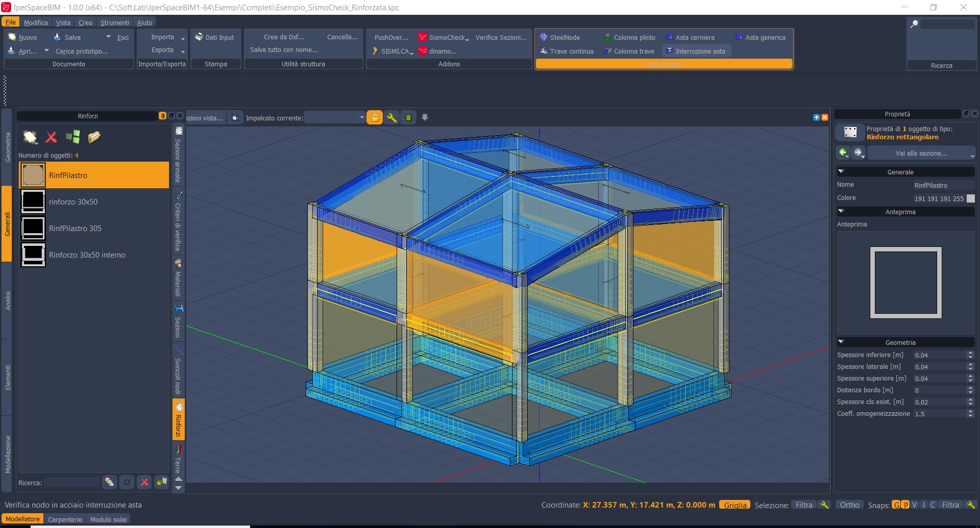
Task: Click Verifica Sezioni button
Action: tap(501, 37)
